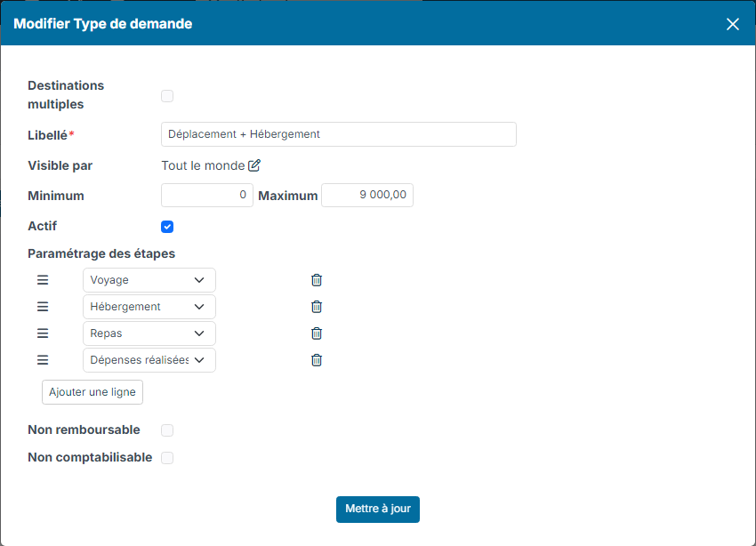Open the Hébergement step dropdown
This screenshot has height=546, width=756.
[x=149, y=307]
